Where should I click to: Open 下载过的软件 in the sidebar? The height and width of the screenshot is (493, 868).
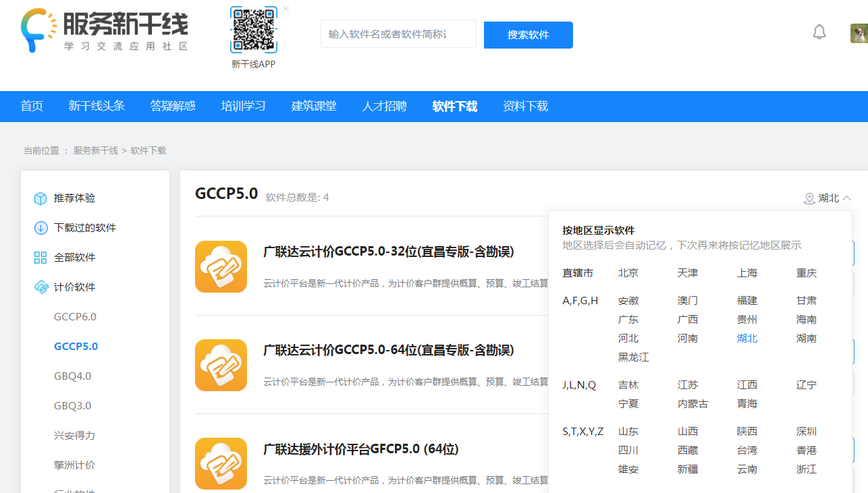85,228
